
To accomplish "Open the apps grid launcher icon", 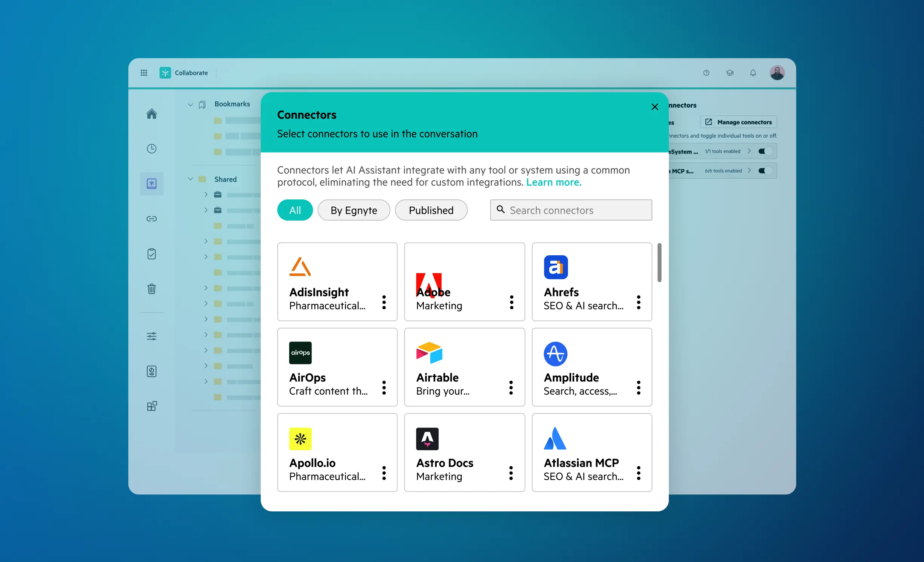I will pyautogui.click(x=144, y=73).
